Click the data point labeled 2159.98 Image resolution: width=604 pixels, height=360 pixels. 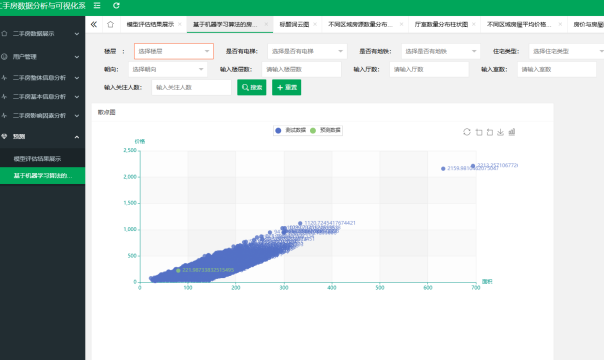coord(443,169)
